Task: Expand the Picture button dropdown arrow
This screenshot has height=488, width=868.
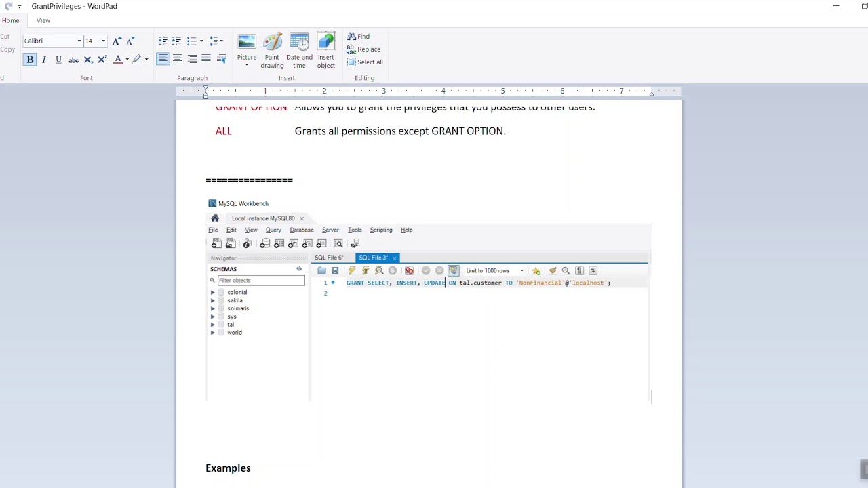Action: [x=247, y=66]
